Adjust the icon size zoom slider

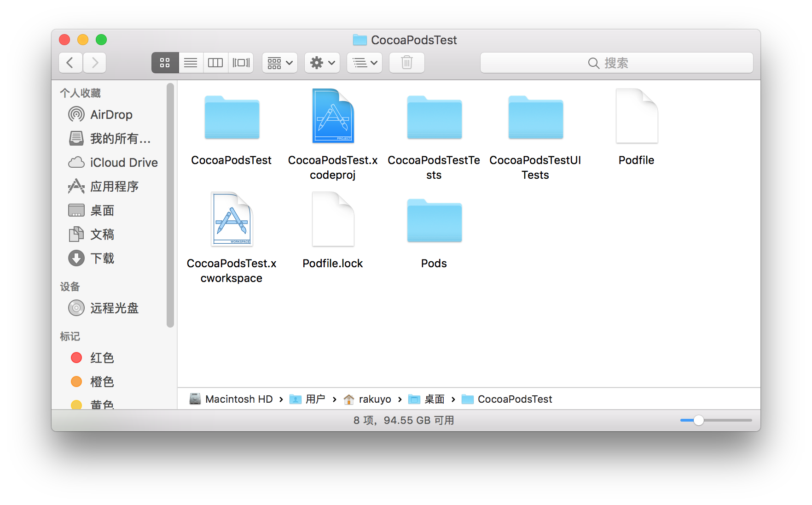coord(699,420)
